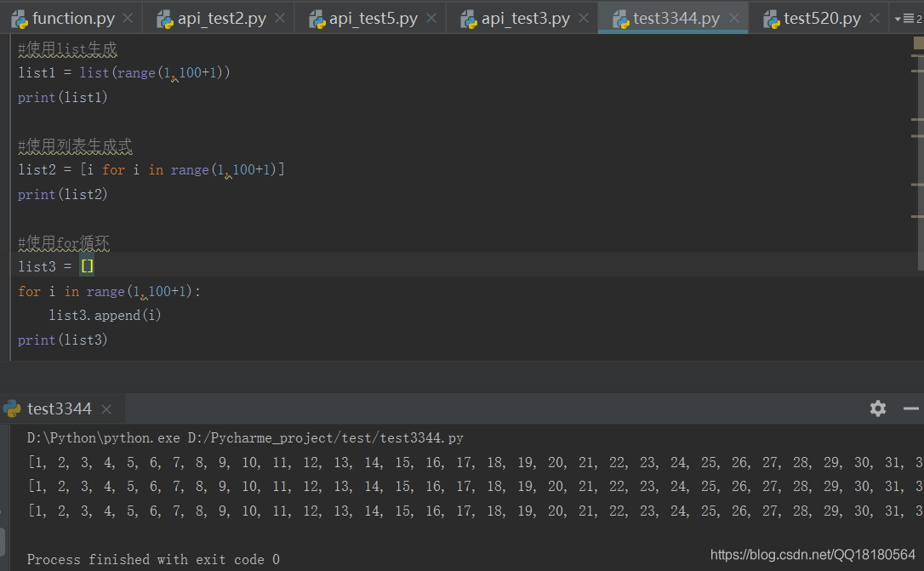
Task: Click the Python file icon on api_test5.py tab
Action: (x=317, y=20)
